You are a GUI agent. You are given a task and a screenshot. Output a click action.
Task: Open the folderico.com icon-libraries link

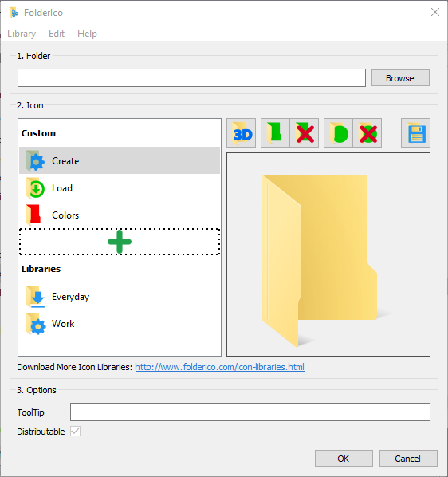pos(219,367)
